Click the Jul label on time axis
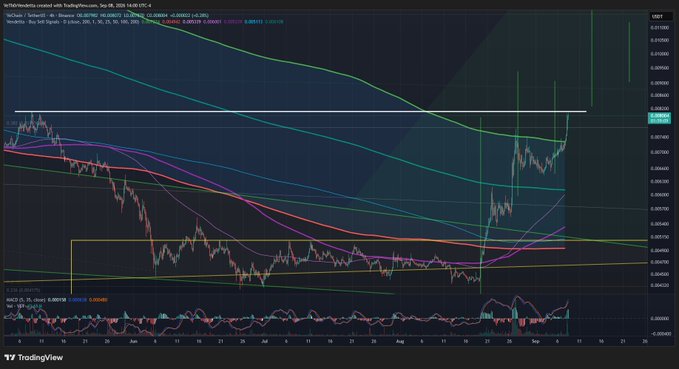The width and height of the screenshot is (679, 369). point(264,341)
